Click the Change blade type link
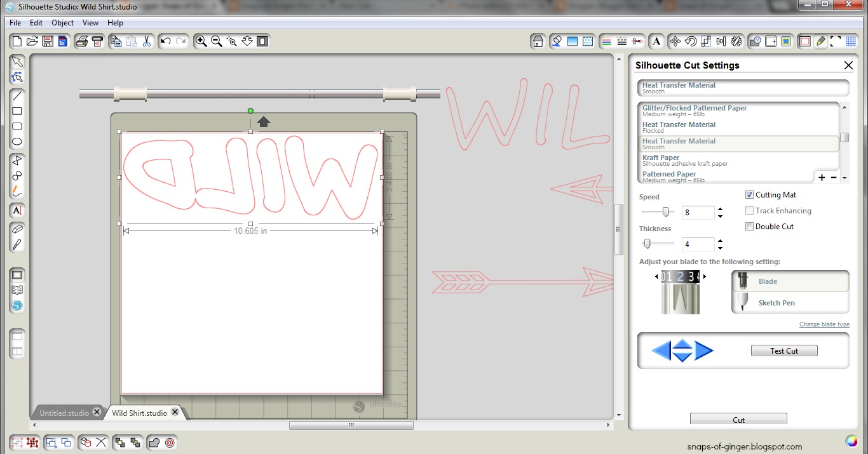Screen dimensions: 868x454 (824, 324)
